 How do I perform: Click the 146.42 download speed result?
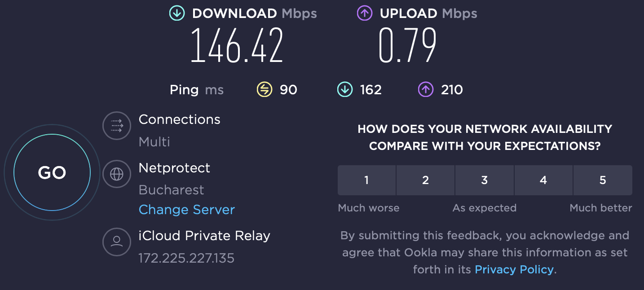click(x=237, y=46)
